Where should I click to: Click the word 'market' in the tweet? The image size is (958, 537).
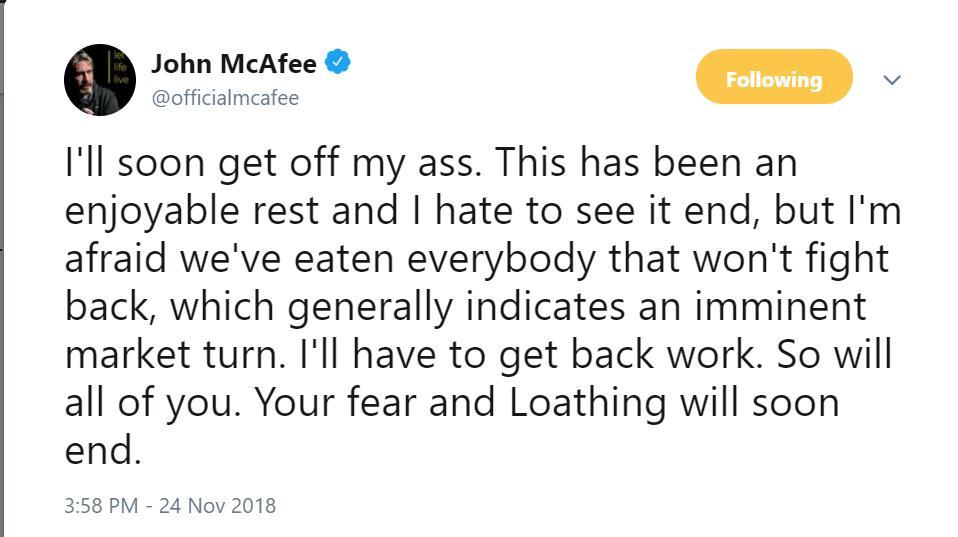coord(128,354)
